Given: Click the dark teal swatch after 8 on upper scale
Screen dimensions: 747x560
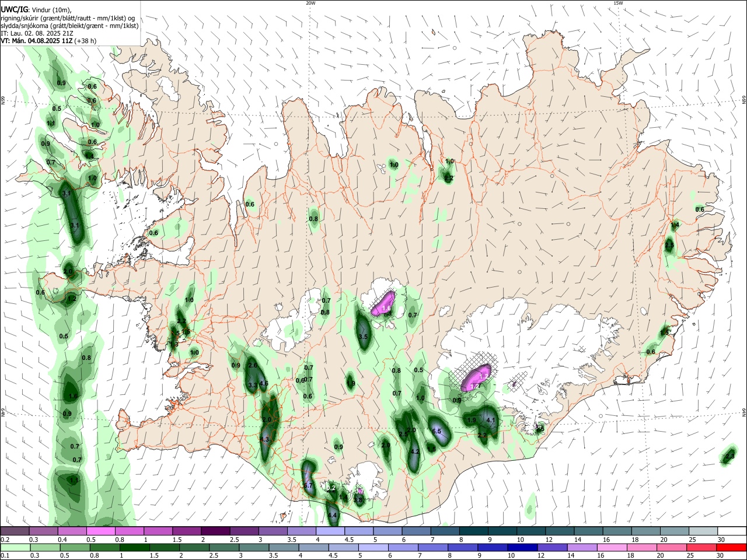Looking at the screenshot, I should [473, 531].
